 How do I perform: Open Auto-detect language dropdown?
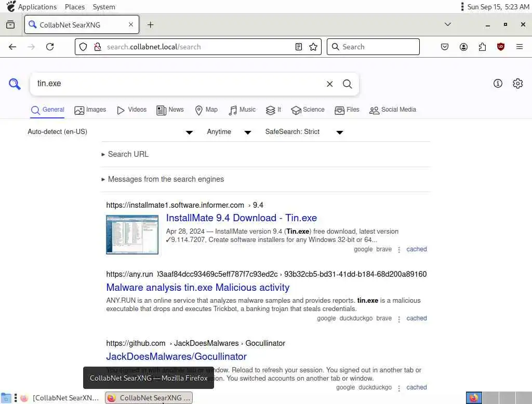[110, 132]
